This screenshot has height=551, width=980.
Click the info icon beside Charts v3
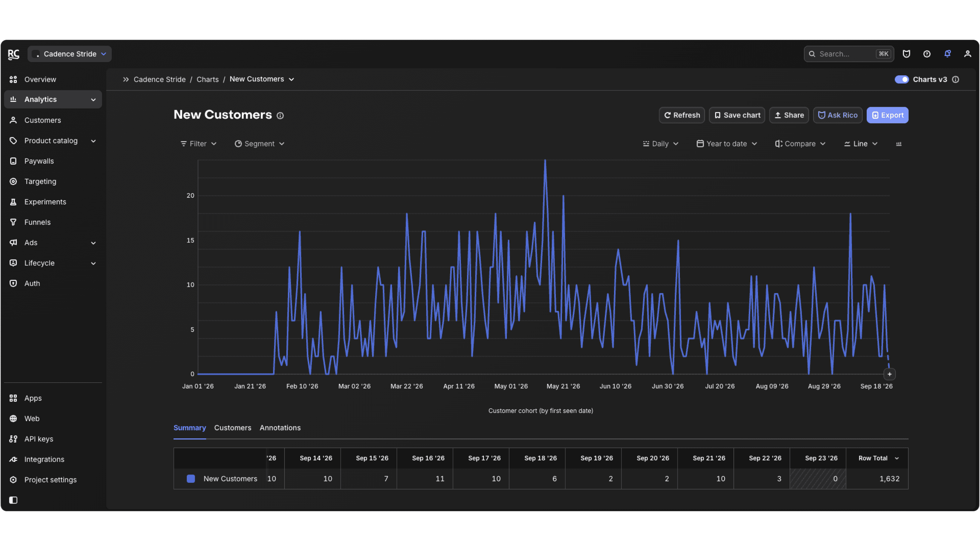[955, 80]
